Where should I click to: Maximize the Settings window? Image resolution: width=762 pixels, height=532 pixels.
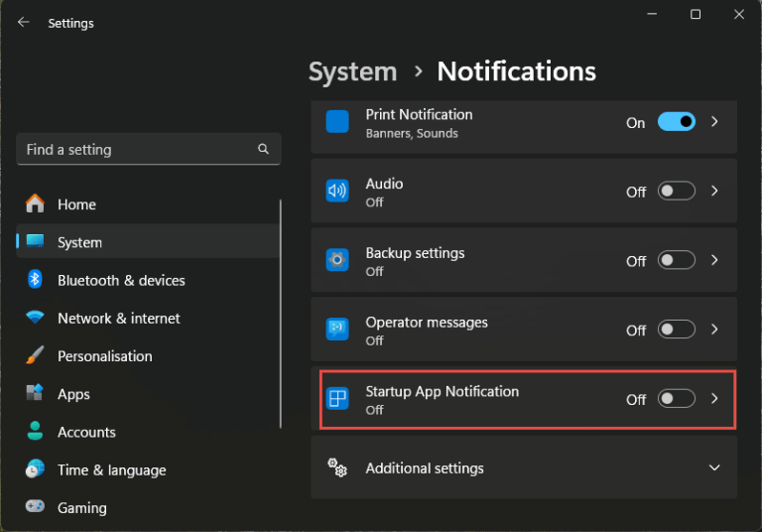pos(696,14)
